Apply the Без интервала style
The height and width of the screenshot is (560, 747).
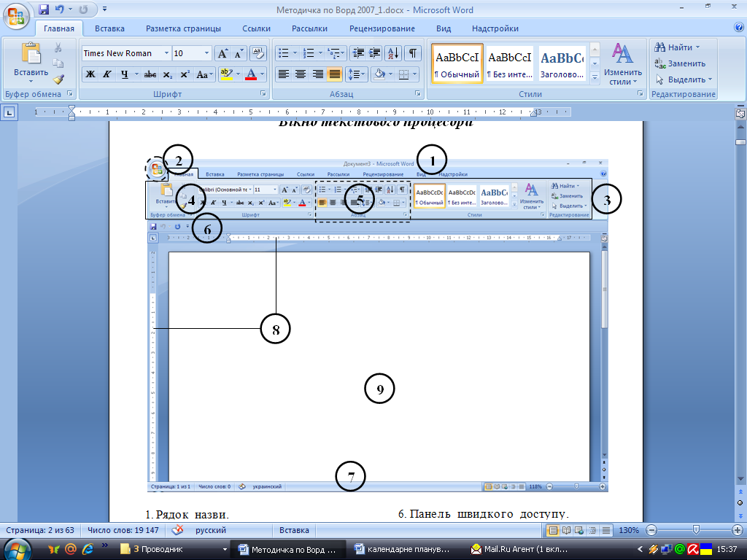pyautogui.click(x=510, y=64)
